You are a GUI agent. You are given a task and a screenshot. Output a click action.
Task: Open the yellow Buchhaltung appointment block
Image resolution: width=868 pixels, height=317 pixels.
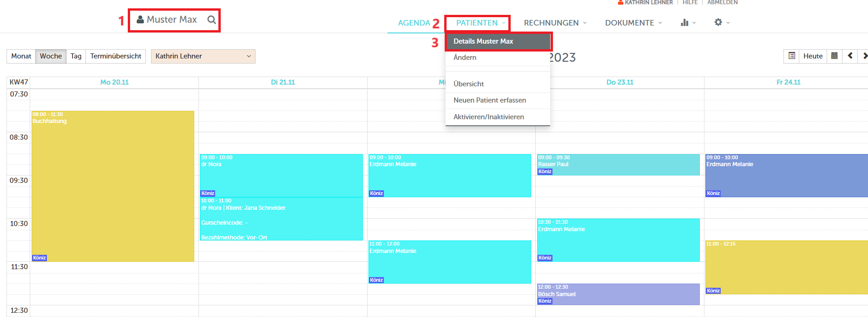112,186
